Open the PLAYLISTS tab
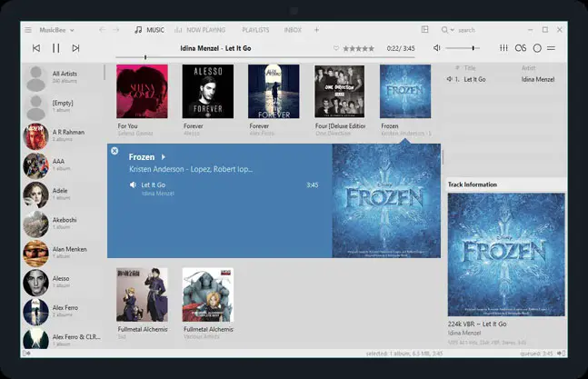The height and width of the screenshot is (379, 588). (255, 30)
